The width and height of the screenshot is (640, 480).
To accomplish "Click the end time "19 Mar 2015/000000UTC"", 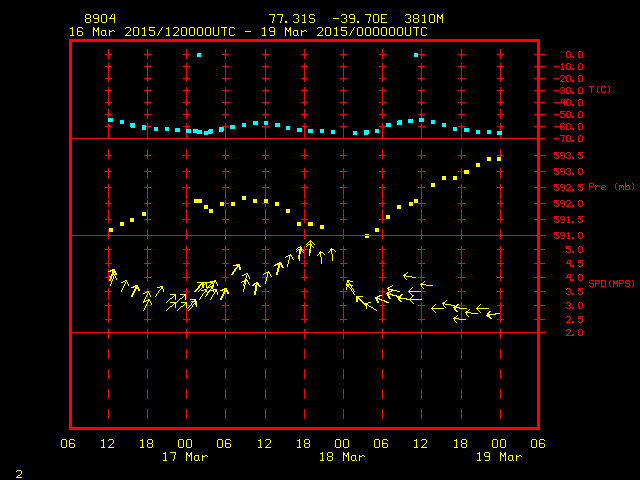I will [344, 32].
